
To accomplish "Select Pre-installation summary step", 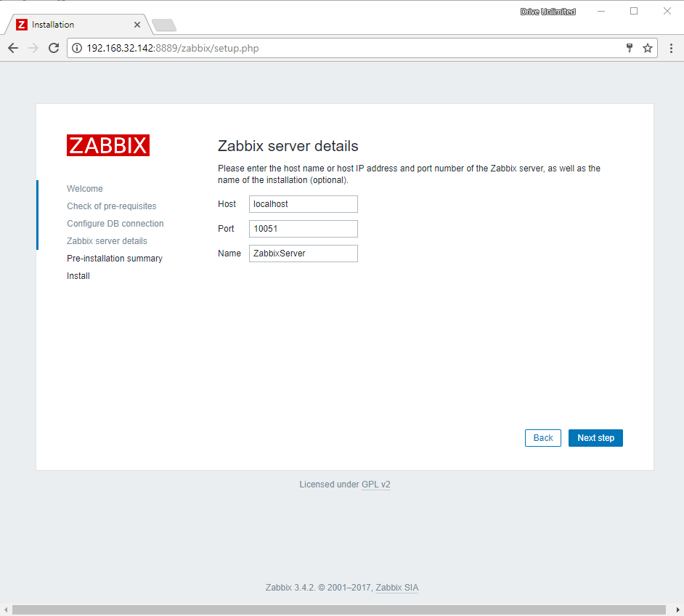I will [114, 259].
